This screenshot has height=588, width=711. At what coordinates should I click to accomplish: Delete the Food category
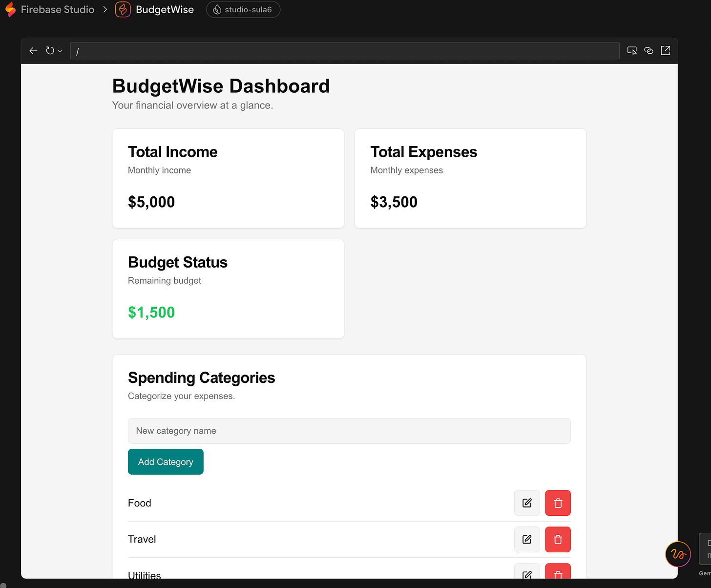tap(558, 503)
